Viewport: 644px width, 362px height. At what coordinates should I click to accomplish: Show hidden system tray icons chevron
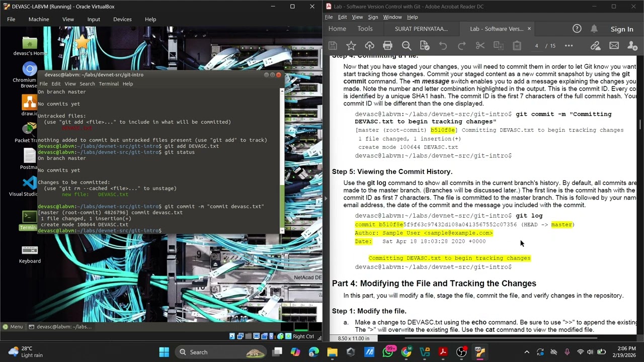point(527,352)
